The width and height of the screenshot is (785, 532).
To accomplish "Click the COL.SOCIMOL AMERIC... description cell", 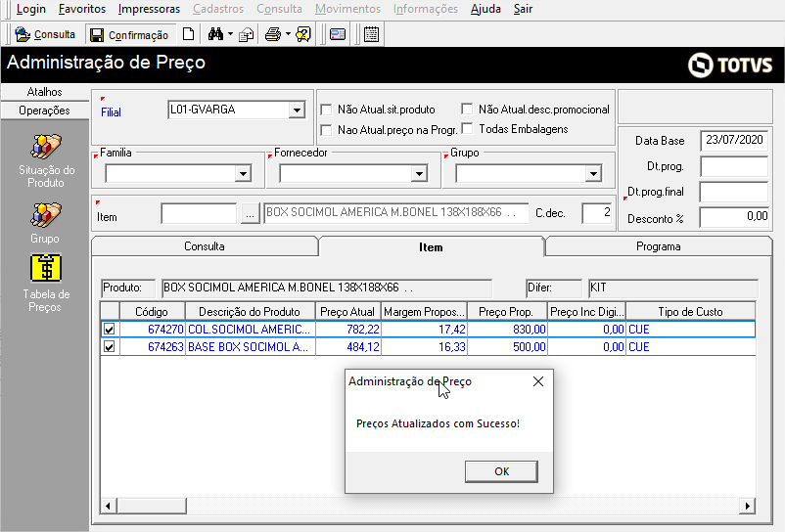I will coord(250,330).
